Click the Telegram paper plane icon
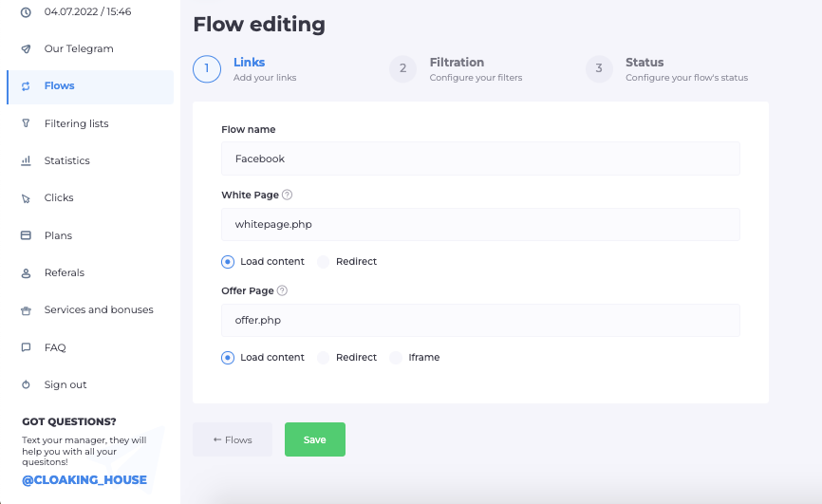The image size is (822, 504). [26, 48]
